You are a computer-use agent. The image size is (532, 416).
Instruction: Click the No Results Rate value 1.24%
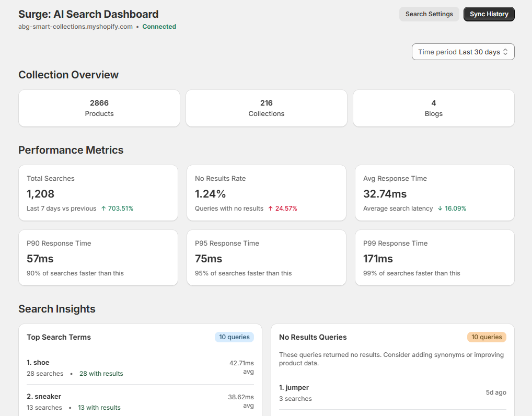coord(210,194)
